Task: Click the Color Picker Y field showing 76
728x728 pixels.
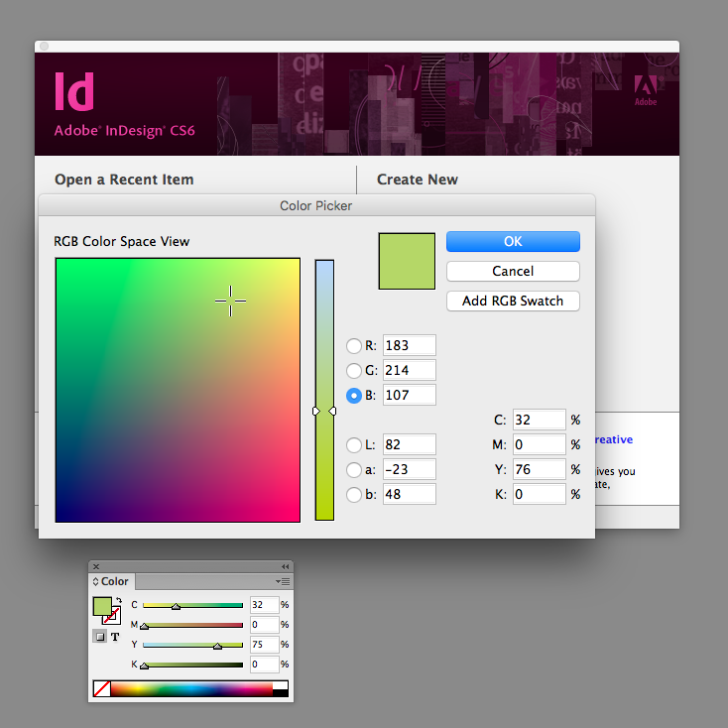Action: 539,469
